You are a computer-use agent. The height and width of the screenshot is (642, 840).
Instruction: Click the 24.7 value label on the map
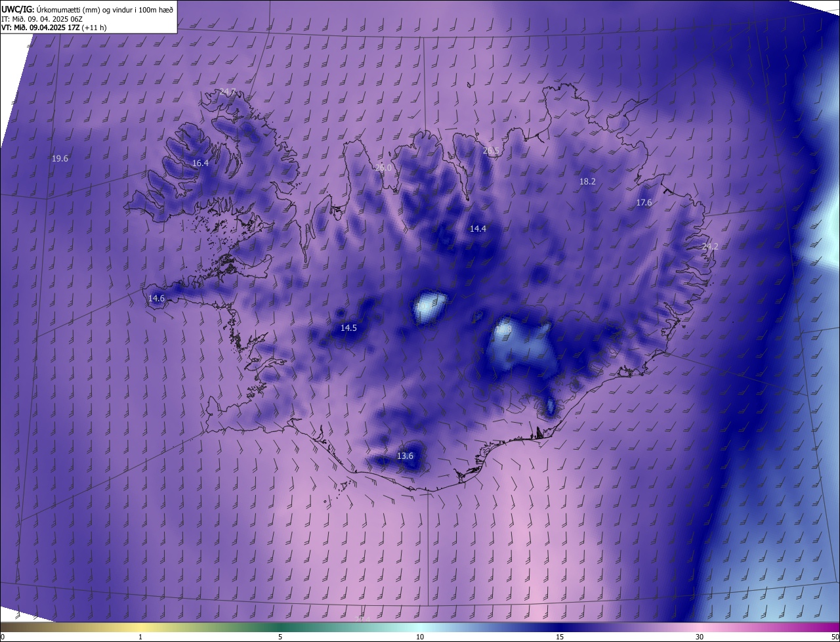tap(227, 92)
